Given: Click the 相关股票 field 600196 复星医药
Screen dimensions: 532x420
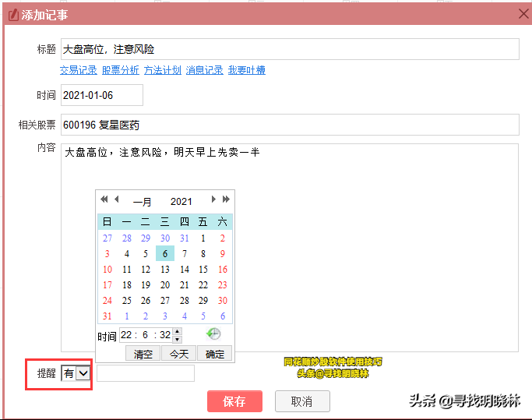Looking at the screenshot, I should point(290,125).
